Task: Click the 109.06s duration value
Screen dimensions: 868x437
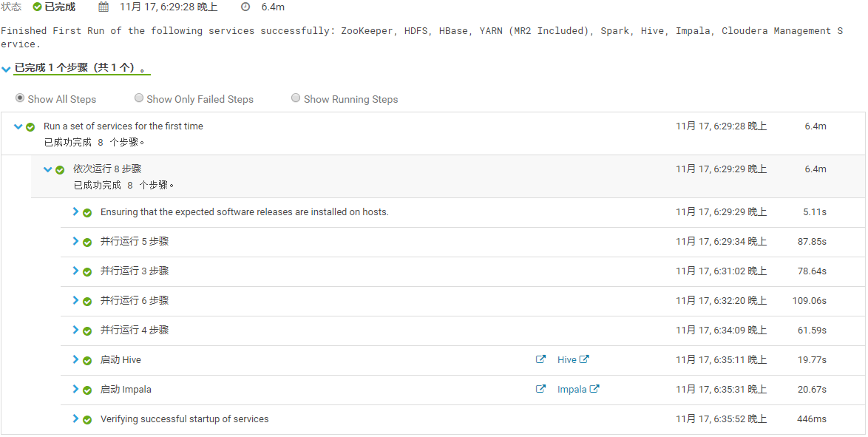Action: (810, 301)
